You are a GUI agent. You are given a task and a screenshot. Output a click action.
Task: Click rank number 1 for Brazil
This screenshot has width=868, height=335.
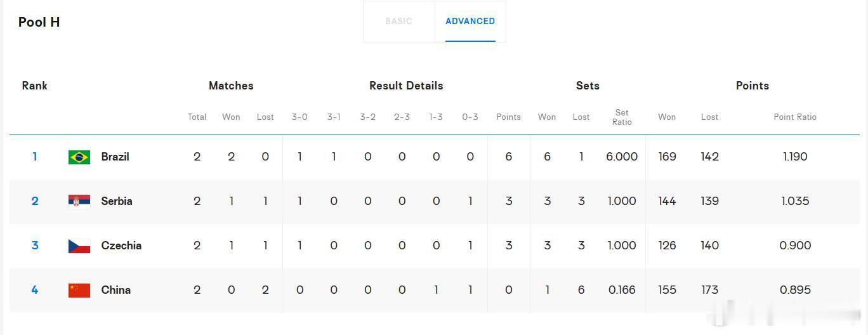click(x=35, y=157)
